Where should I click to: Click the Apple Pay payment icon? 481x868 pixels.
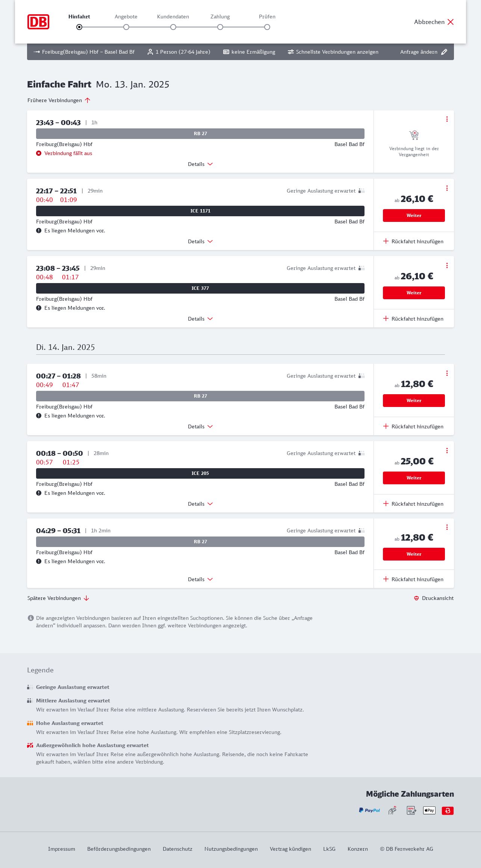[x=429, y=811]
